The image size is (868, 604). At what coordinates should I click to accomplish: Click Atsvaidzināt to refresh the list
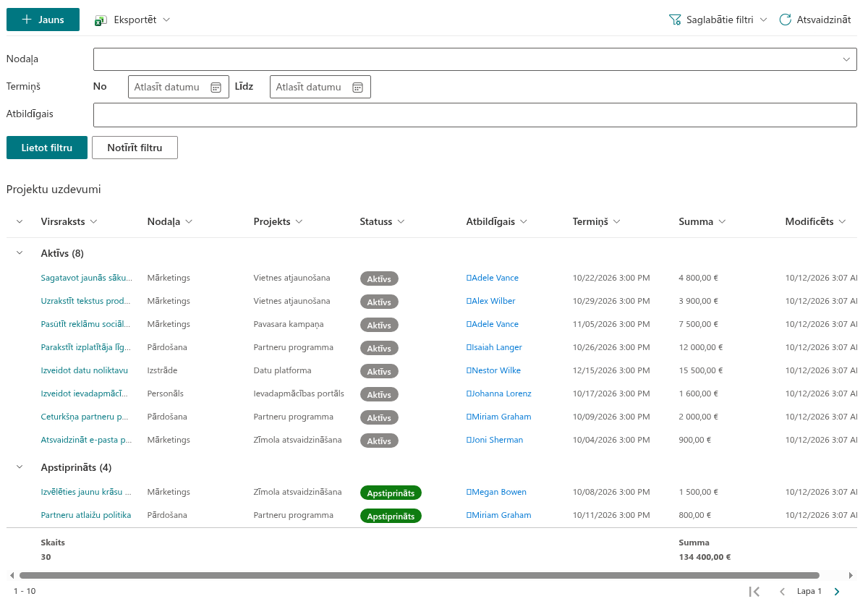click(x=815, y=20)
